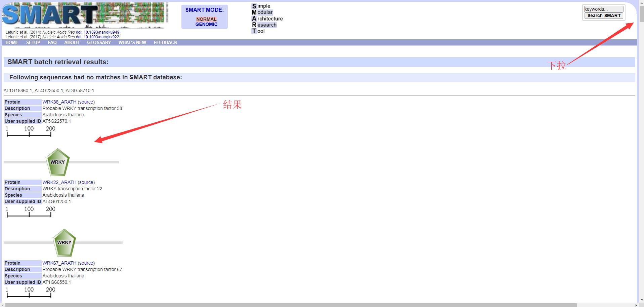Image resolution: width=644 pixels, height=307 pixels.
Task: Click the 'Arabidopsis thaliana' species of WRK67_ARATH
Action: [x=63, y=276]
